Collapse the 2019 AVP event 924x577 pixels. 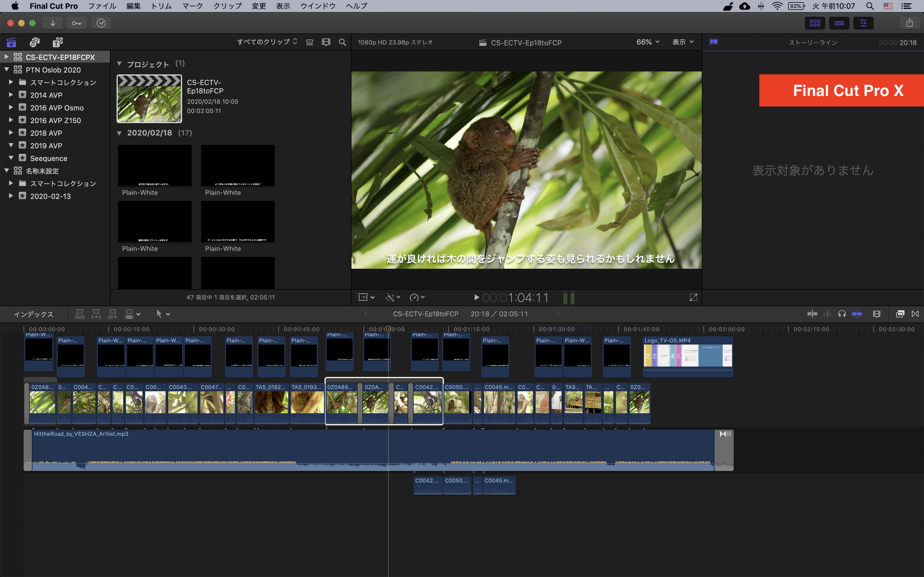pyautogui.click(x=11, y=145)
